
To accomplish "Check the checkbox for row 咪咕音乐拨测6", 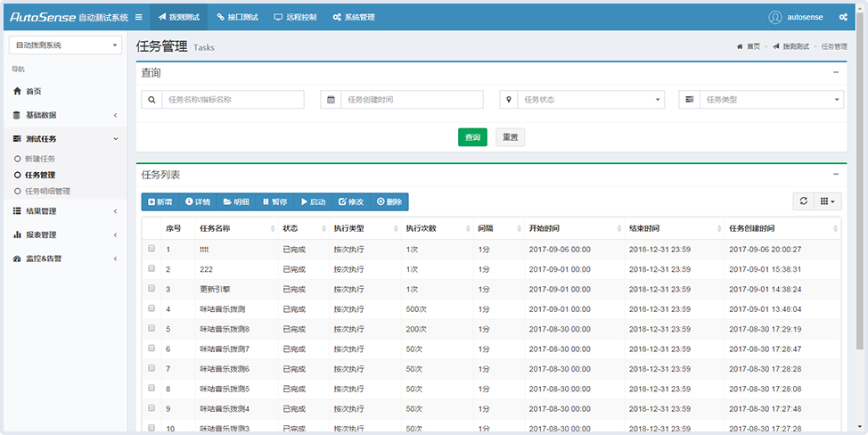I will point(151,368).
